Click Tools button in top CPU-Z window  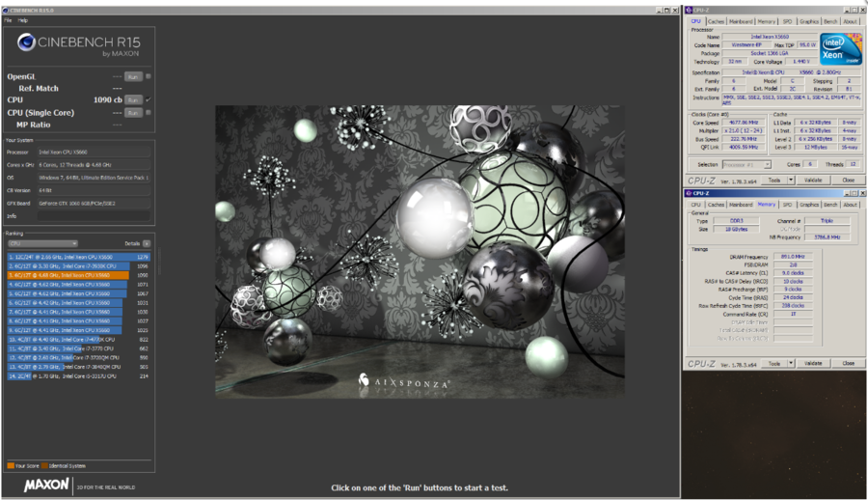click(773, 181)
